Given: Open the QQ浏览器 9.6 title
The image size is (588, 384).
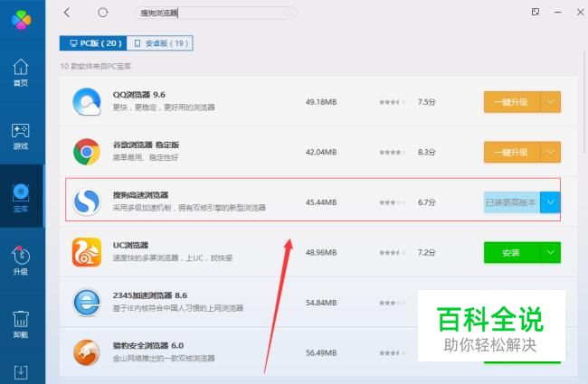Looking at the screenshot, I should point(139,95).
